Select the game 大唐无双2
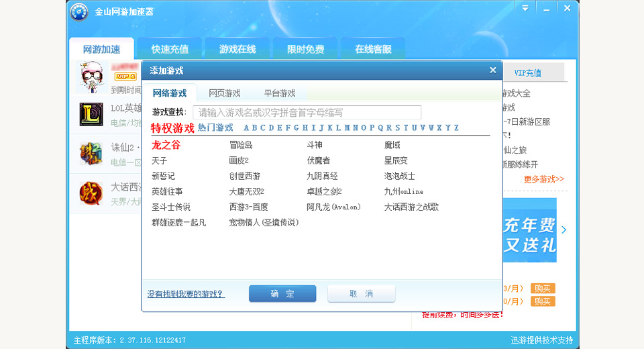 (x=246, y=191)
